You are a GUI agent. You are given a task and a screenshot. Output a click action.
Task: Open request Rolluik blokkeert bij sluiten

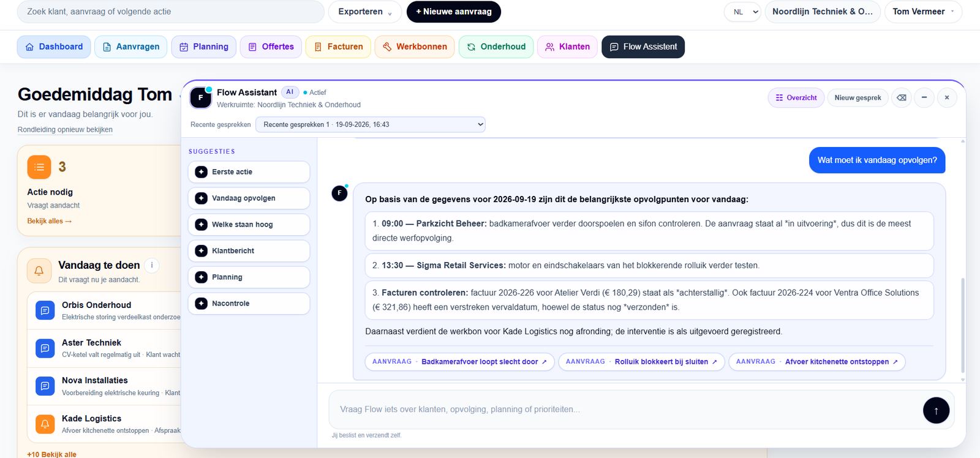[642, 362]
